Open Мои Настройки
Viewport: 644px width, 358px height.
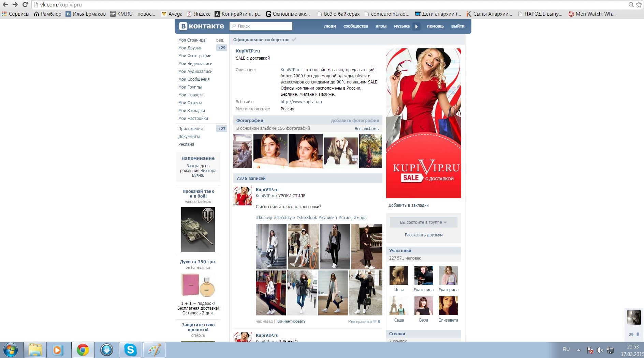(193, 119)
